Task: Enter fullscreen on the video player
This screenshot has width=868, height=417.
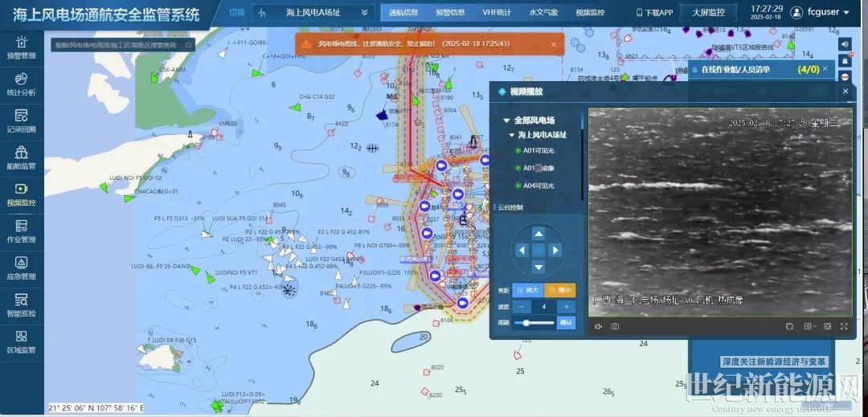Action: tap(844, 326)
